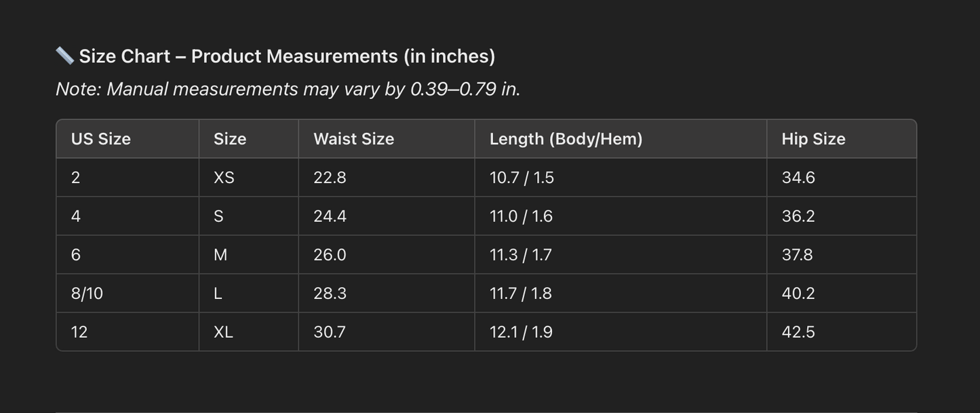Select the US size 8/10 cell

coord(87,294)
